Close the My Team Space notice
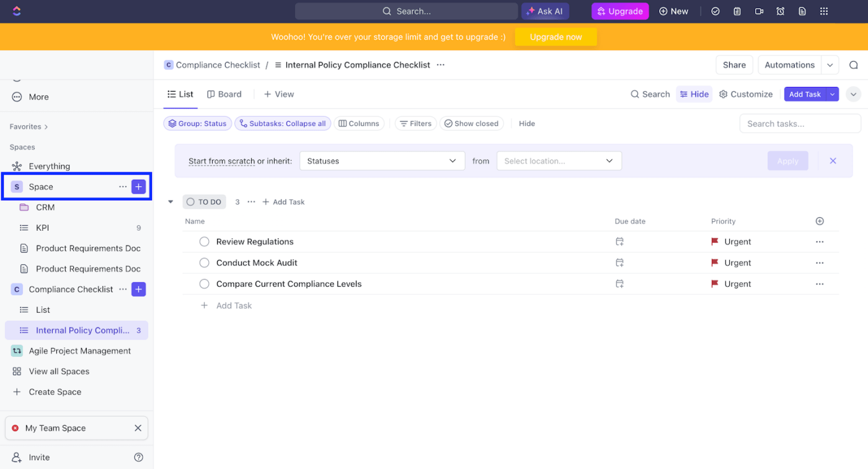868x469 pixels. tap(138, 428)
